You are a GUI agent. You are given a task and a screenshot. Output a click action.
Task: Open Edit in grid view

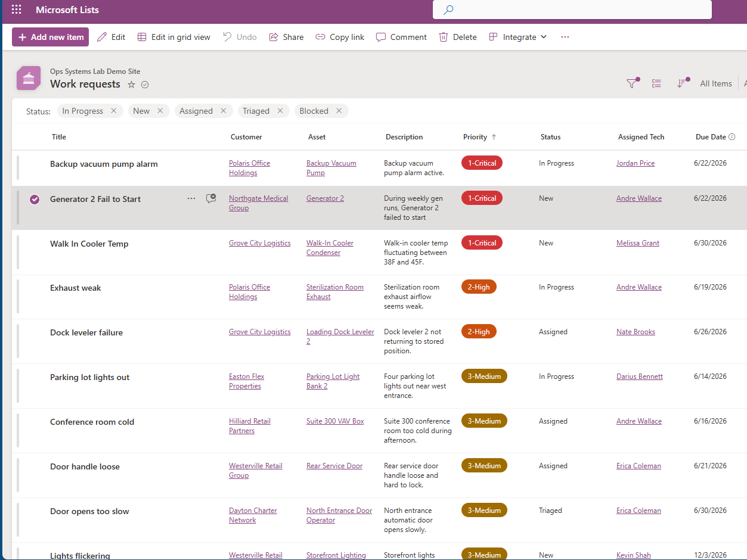(x=173, y=37)
